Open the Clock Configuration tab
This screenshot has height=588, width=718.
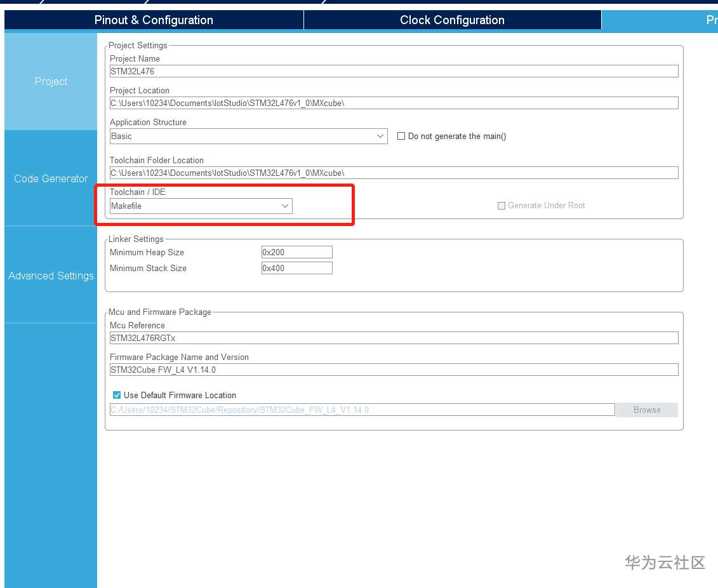[x=453, y=20]
